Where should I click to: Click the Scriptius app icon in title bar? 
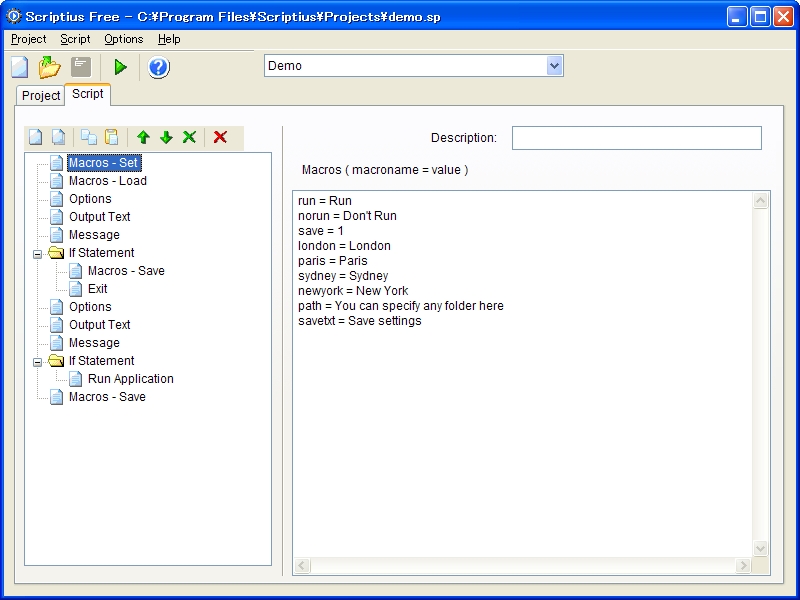click(14, 16)
